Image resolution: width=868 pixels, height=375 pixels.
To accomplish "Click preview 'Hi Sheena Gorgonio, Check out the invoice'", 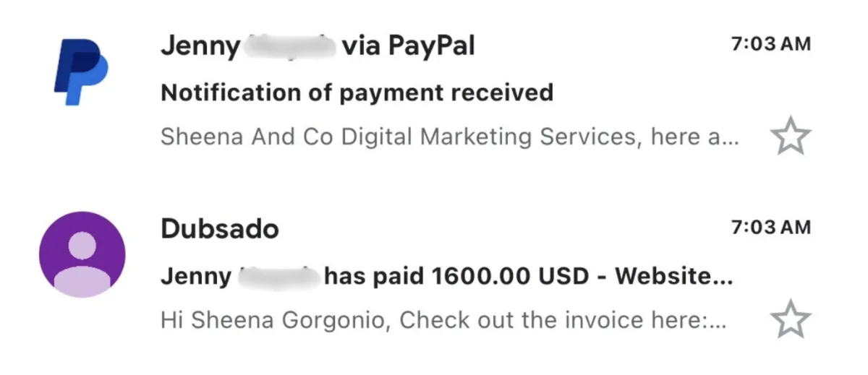I will (443, 319).
